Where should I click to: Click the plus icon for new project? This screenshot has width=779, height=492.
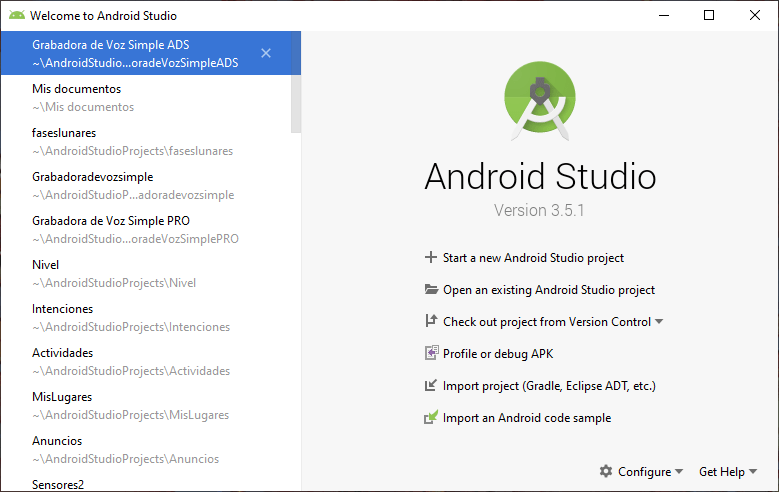click(x=431, y=258)
